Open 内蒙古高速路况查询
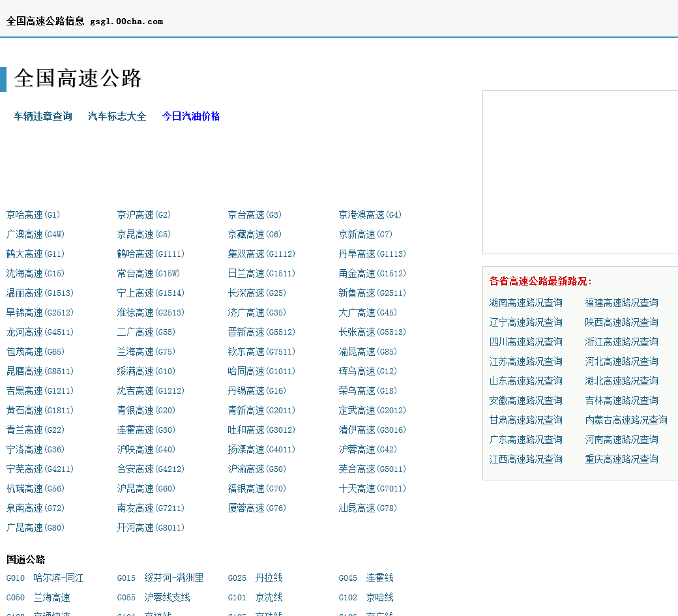 (x=626, y=420)
